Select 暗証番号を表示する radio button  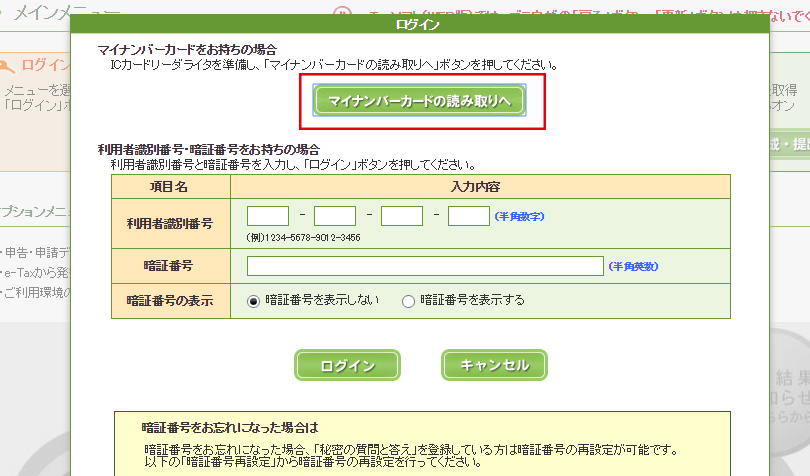[x=408, y=301]
